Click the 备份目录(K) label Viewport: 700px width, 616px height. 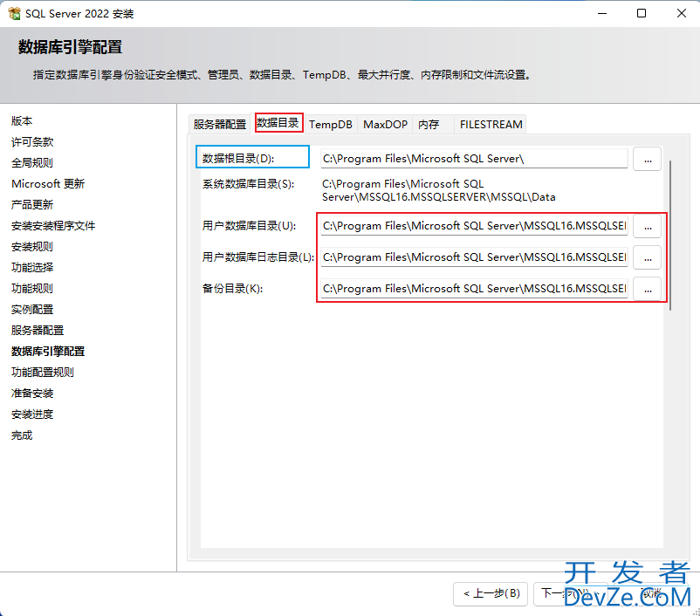[x=232, y=289]
